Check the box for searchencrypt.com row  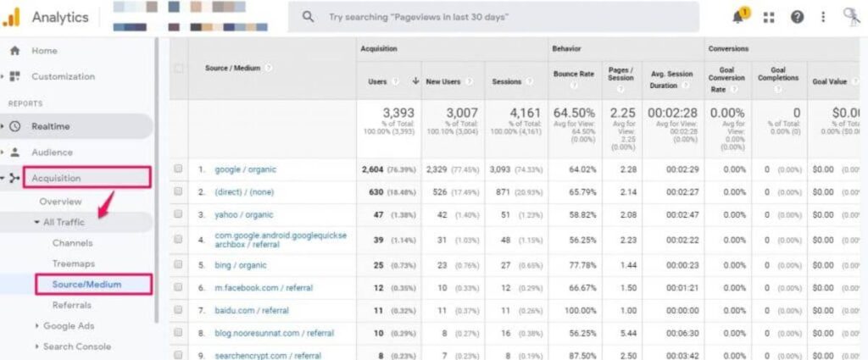178,355
